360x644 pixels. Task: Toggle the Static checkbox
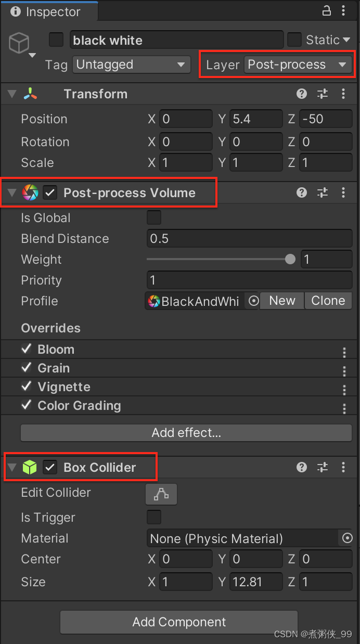[x=294, y=40]
